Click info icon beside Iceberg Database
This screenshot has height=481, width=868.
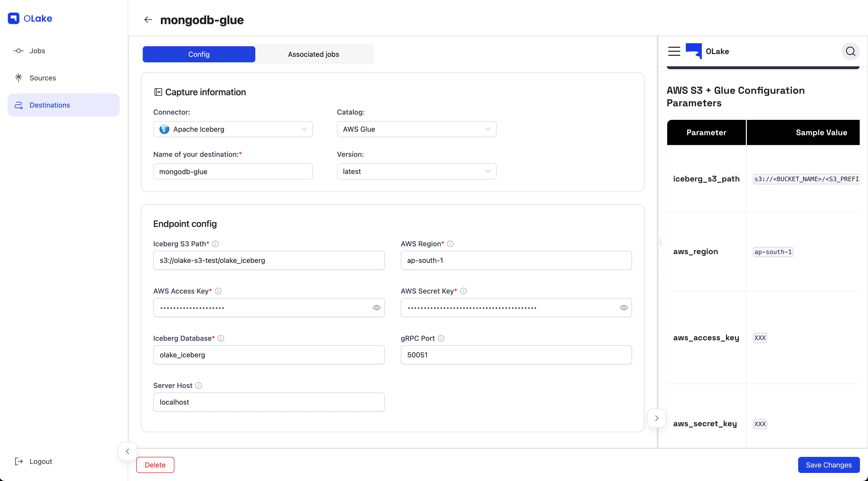click(221, 338)
